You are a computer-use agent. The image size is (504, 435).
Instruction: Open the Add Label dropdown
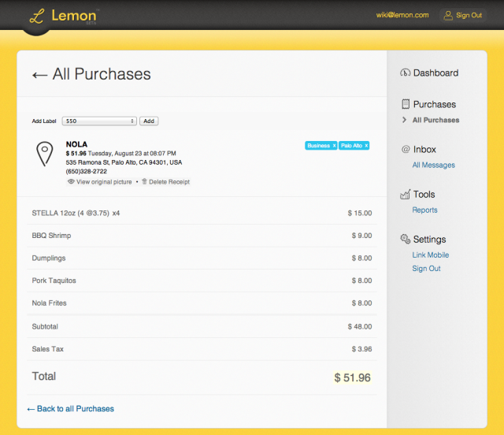(x=99, y=121)
